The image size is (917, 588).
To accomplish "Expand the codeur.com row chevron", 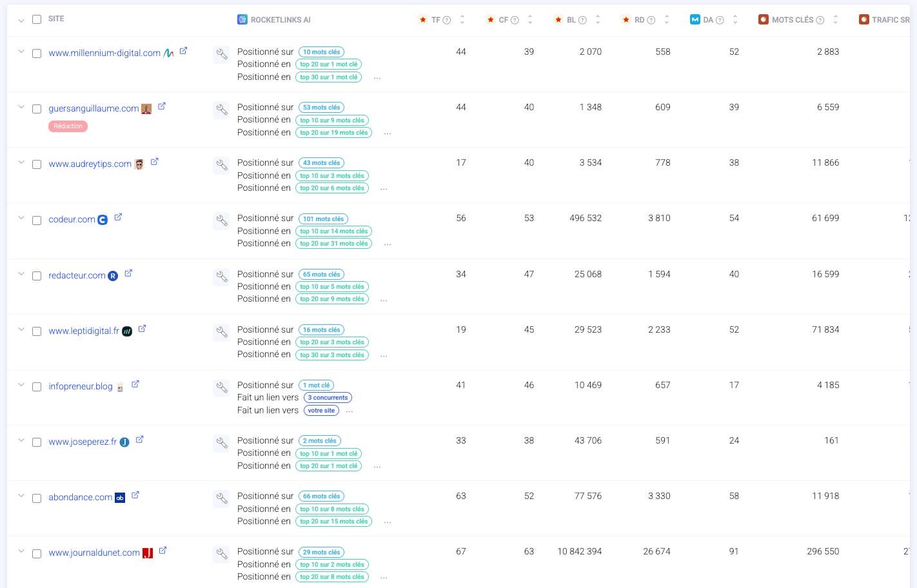I will point(21,218).
